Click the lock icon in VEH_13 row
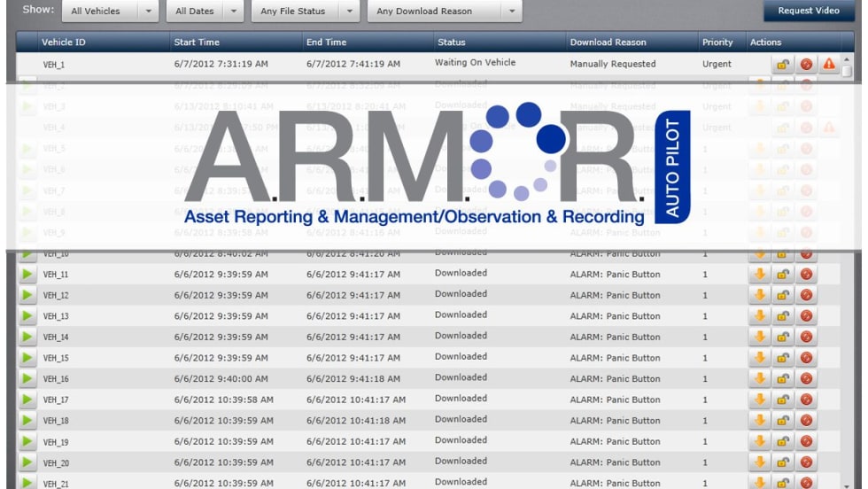 pyautogui.click(x=783, y=316)
